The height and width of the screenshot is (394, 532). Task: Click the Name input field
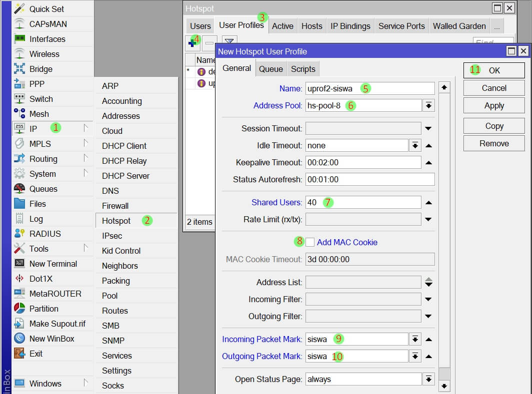click(x=369, y=89)
